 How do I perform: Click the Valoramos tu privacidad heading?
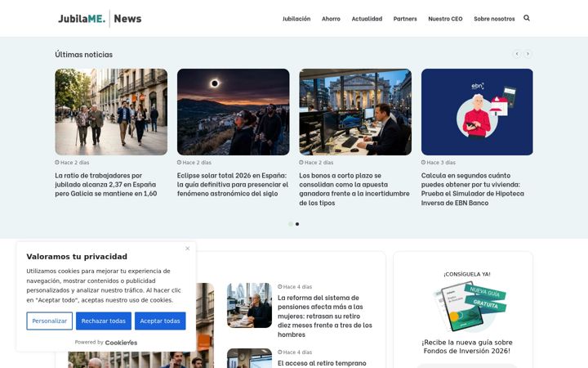[x=77, y=257]
